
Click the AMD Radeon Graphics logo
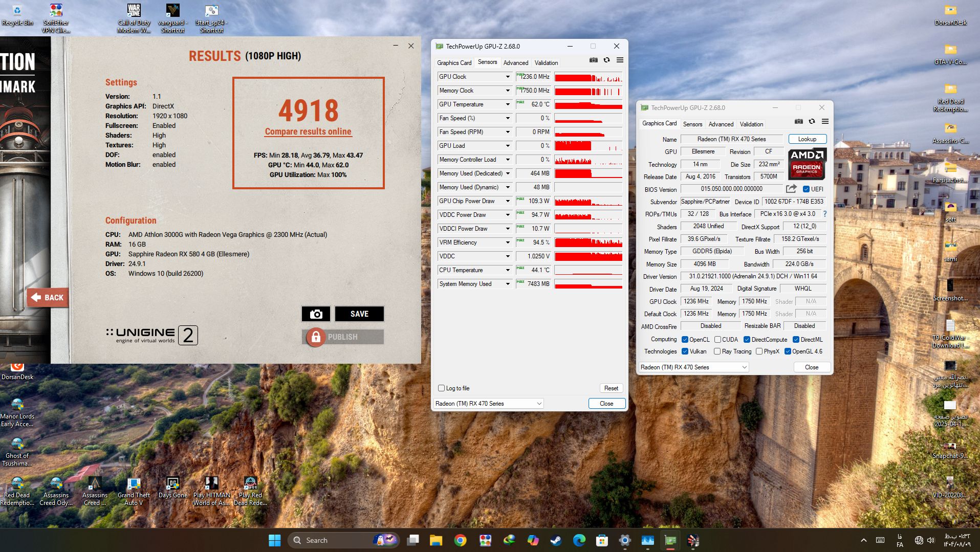(x=807, y=164)
